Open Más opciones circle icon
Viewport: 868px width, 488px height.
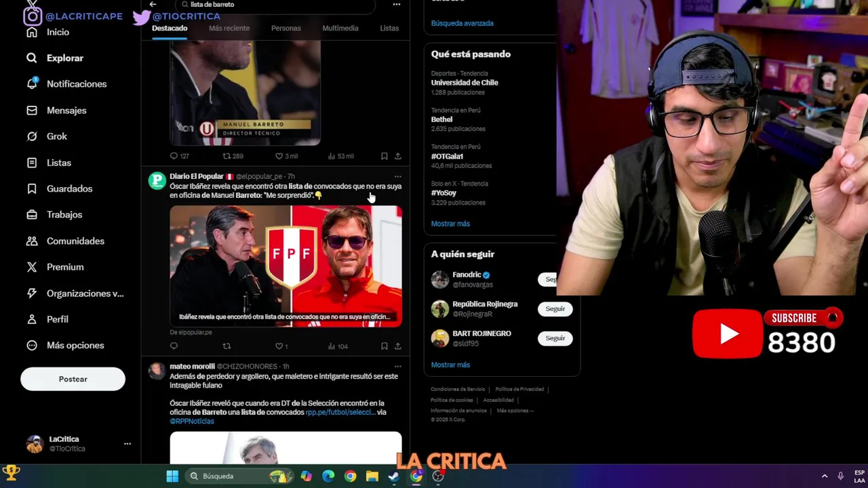[x=32, y=346]
